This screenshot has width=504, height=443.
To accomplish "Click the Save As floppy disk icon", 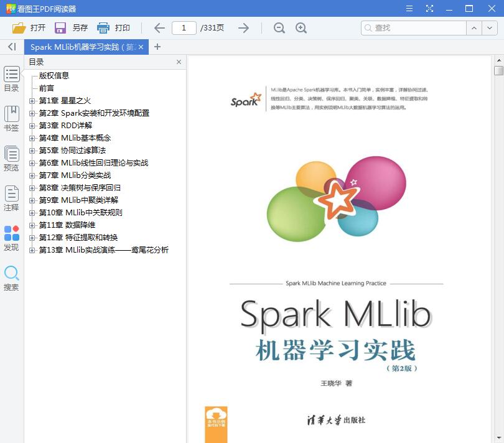I will click(60, 28).
